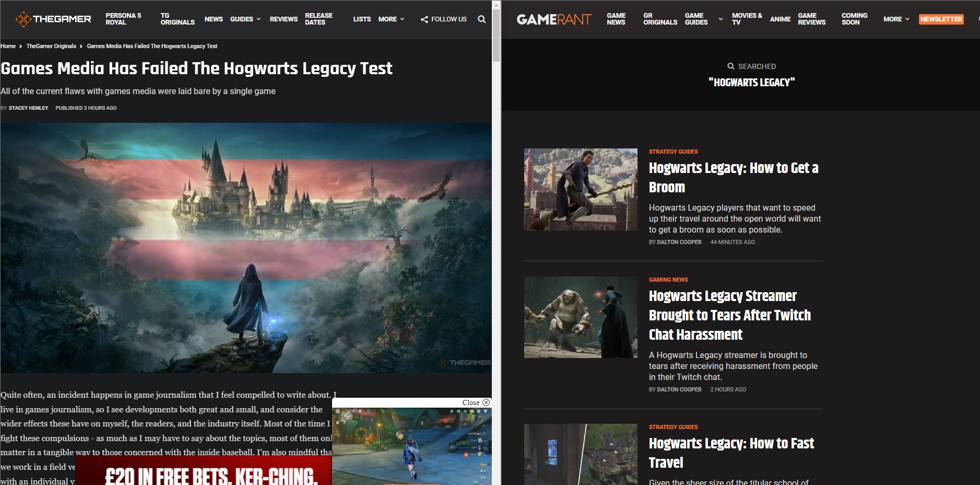Click the free bets banner ad

tap(204, 470)
